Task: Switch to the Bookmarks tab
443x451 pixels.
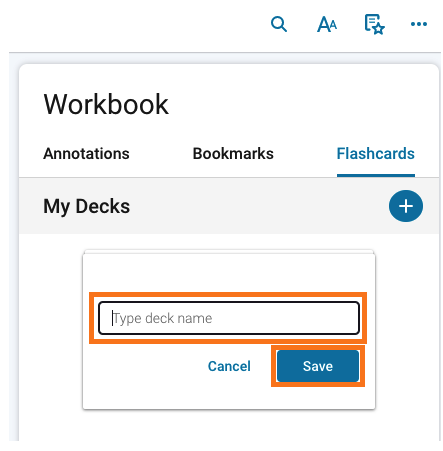Action: point(233,154)
